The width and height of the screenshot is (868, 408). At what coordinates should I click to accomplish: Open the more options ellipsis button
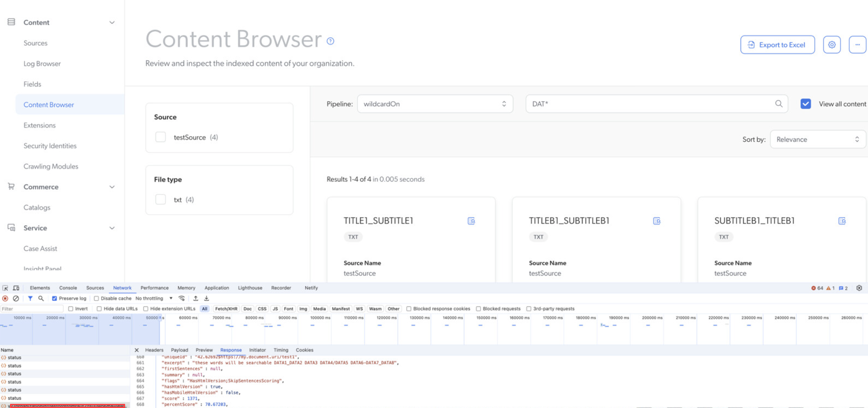[x=857, y=45]
